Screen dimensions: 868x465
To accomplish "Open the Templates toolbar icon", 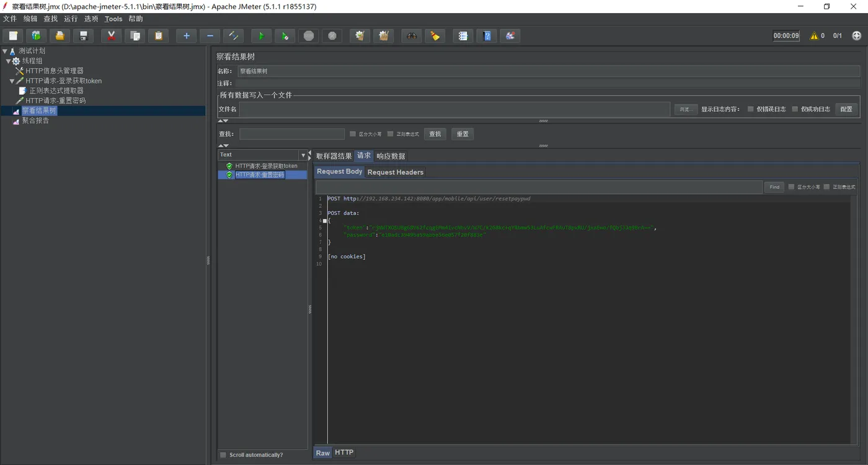I will coord(36,35).
